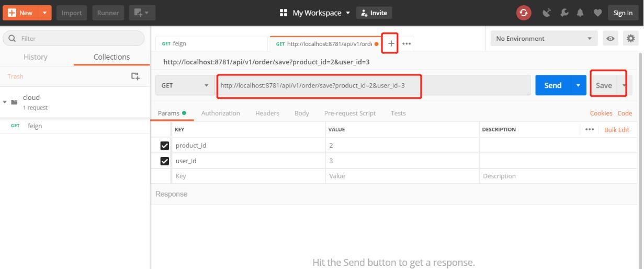Click the heart icon in header
Screen dimensions: 644x269
click(597, 13)
